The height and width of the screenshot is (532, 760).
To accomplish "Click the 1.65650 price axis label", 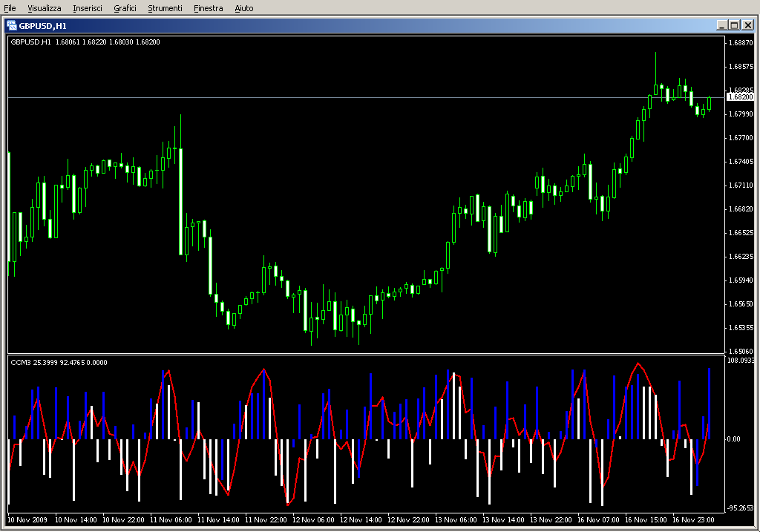I will pyautogui.click(x=741, y=303).
